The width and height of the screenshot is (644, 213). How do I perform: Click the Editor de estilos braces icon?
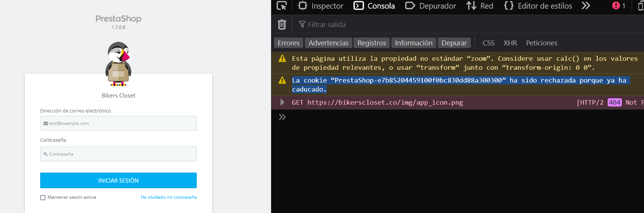click(509, 6)
